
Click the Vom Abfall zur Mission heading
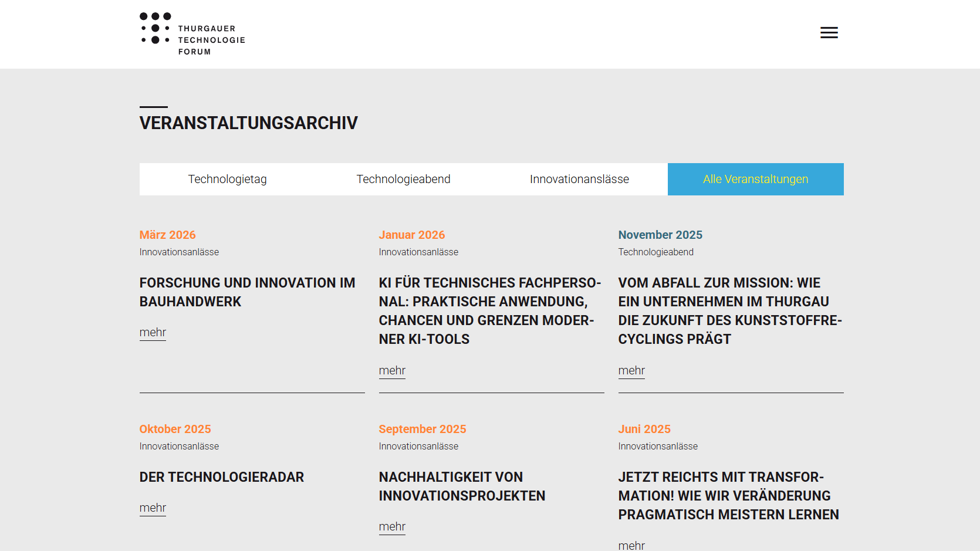(730, 311)
